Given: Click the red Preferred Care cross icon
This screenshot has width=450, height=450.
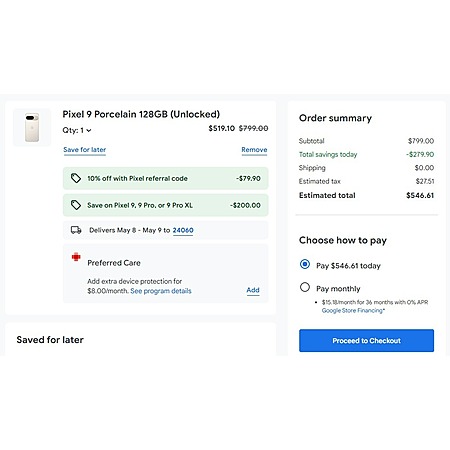Looking at the screenshot, I should coord(76,257).
